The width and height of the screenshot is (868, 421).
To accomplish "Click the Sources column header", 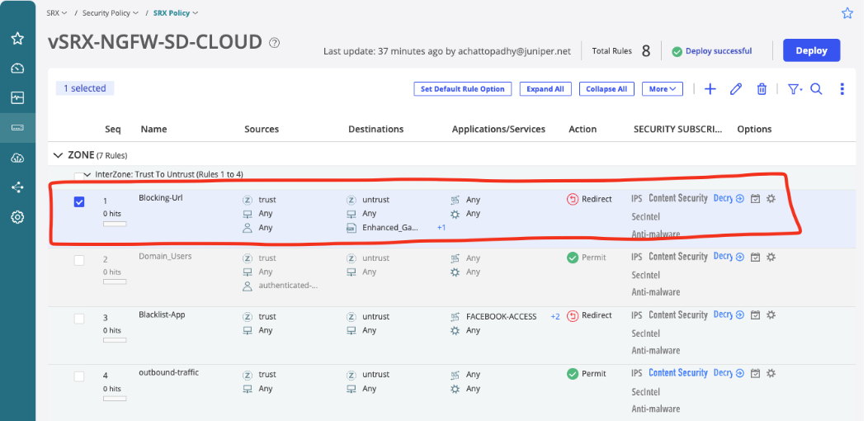I will (262, 129).
